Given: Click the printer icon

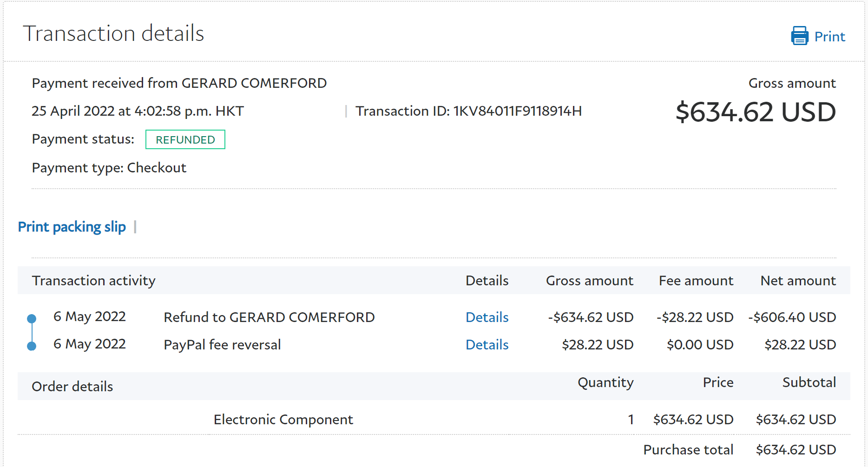Looking at the screenshot, I should 799,36.
